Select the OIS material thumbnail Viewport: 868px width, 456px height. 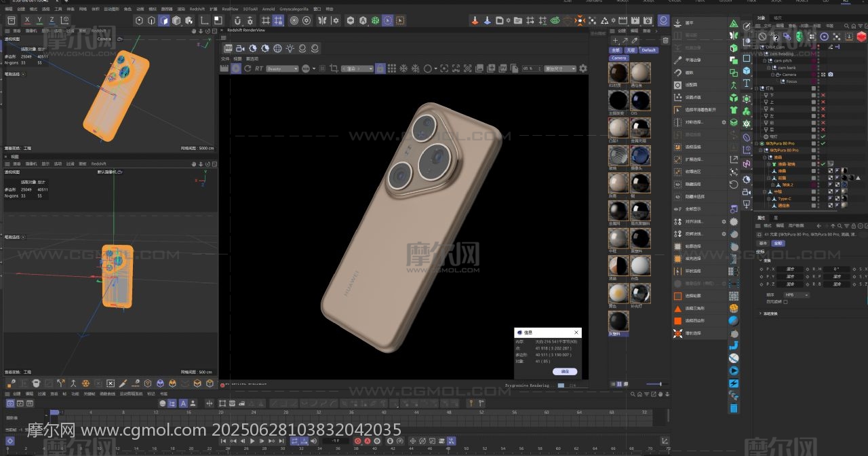640,100
